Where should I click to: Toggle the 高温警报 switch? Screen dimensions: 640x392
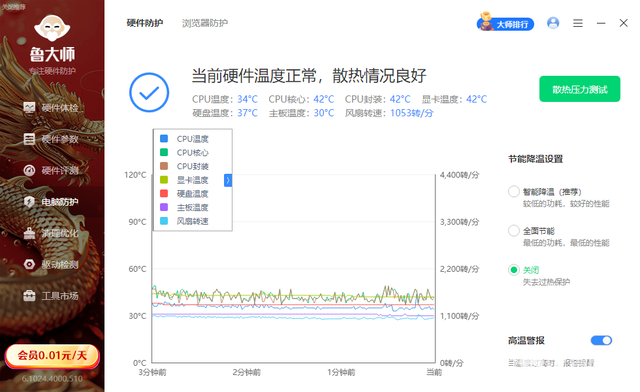click(601, 340)
